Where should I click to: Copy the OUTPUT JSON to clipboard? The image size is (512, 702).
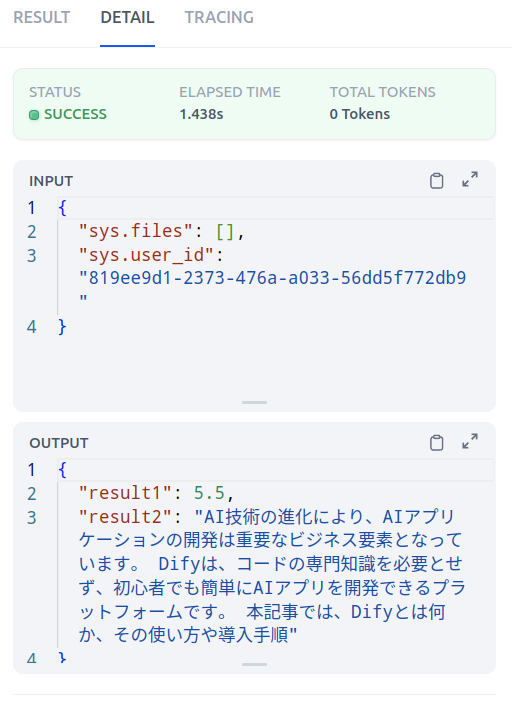tap(436, 442)
